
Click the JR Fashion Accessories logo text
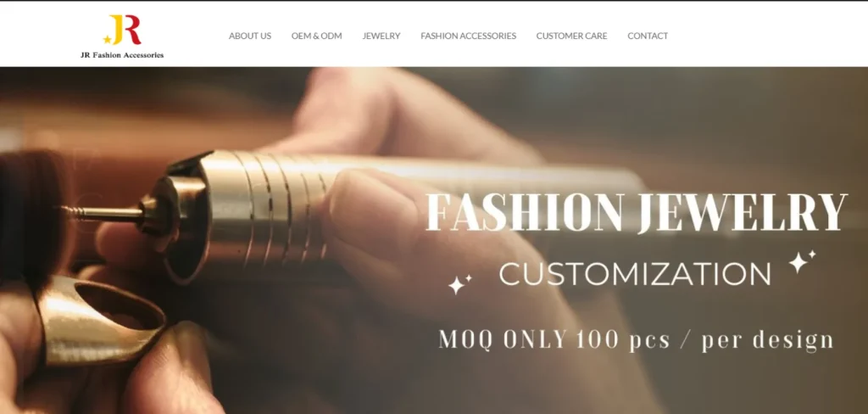[122, 55]
